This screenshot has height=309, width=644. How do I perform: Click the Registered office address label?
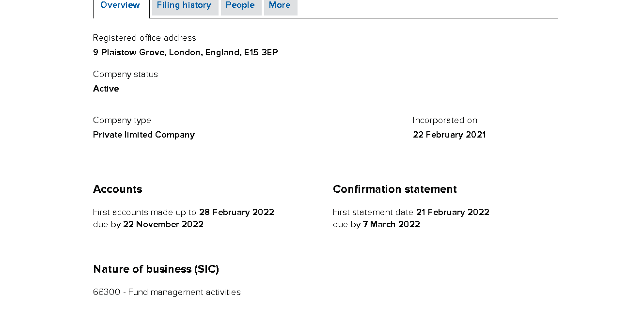tap(144, 38)
